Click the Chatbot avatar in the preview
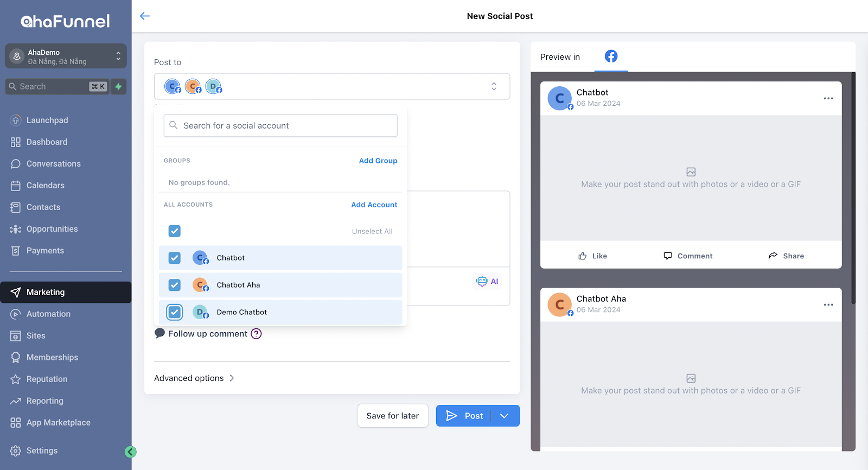Screen dimensions: 868x470 560,98
